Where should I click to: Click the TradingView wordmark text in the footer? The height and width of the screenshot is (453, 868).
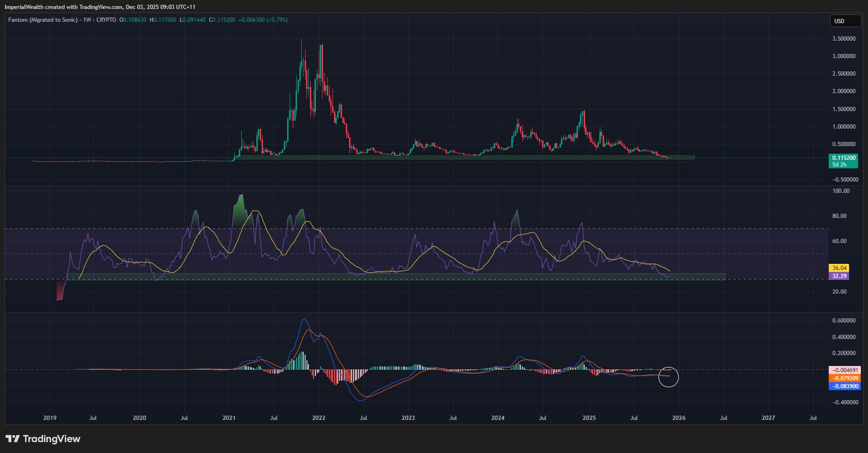tap(52, 439)
